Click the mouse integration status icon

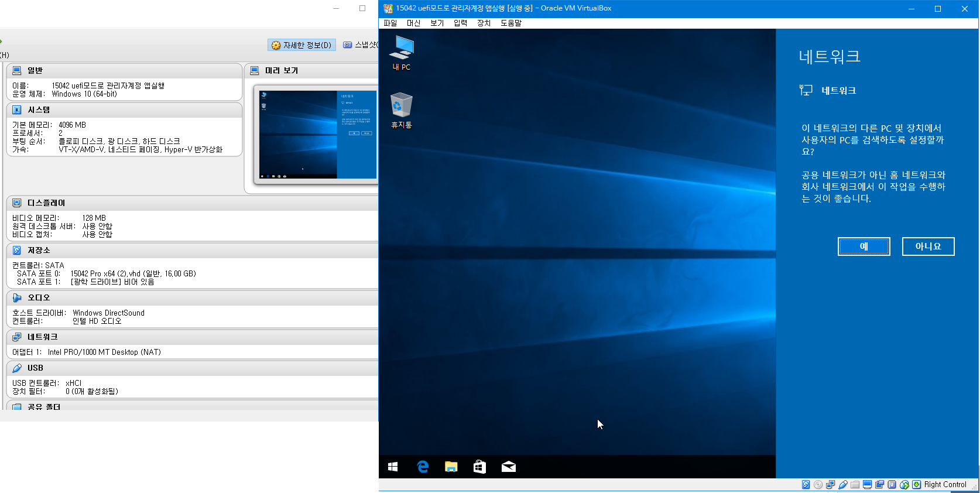point(904,485)
